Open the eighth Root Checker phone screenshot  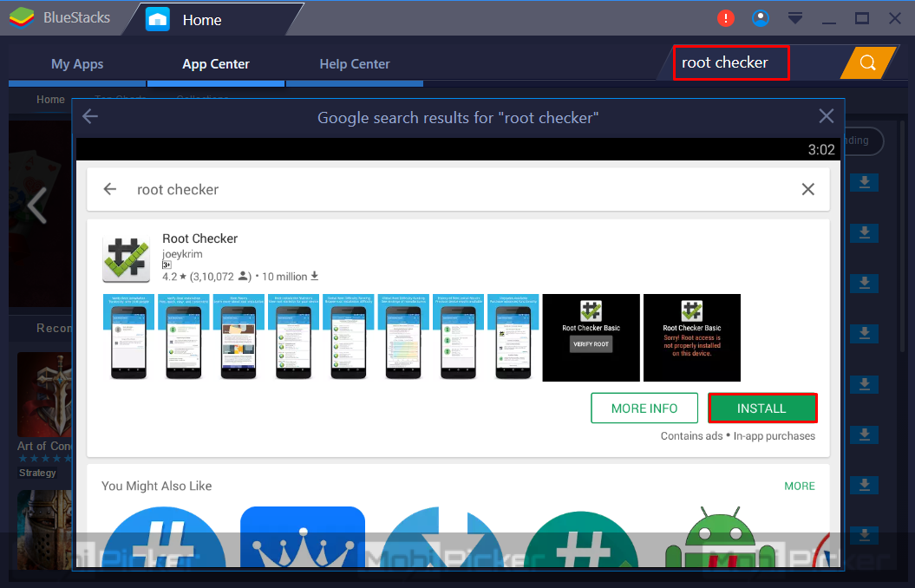(513, 337)
